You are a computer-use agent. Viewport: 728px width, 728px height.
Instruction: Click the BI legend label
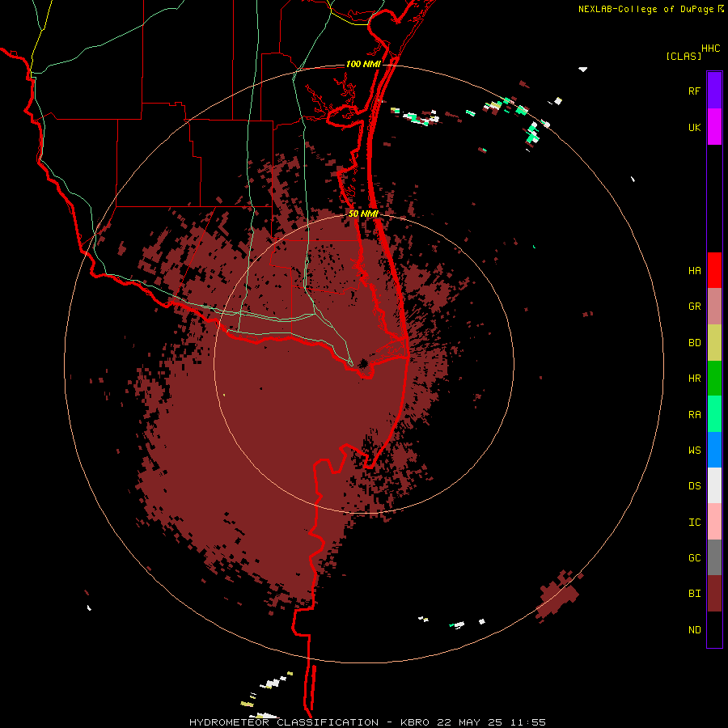pos(694,594)
